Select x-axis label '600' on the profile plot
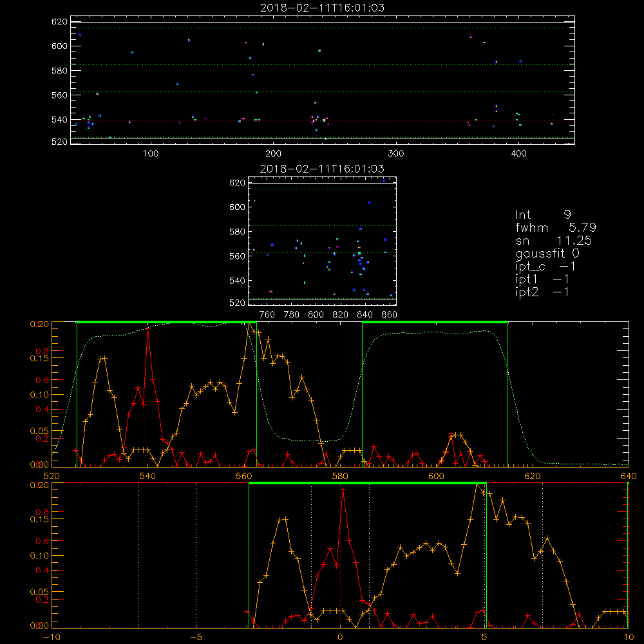The height and width of the screenshot is (644, 644). pos(436,476)
